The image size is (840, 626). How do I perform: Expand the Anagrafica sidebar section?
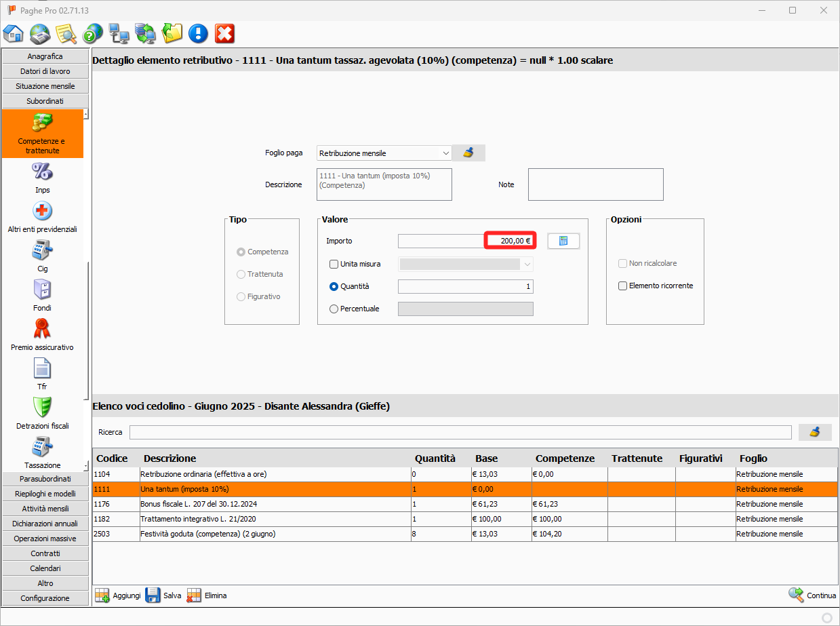coord(45,56)
